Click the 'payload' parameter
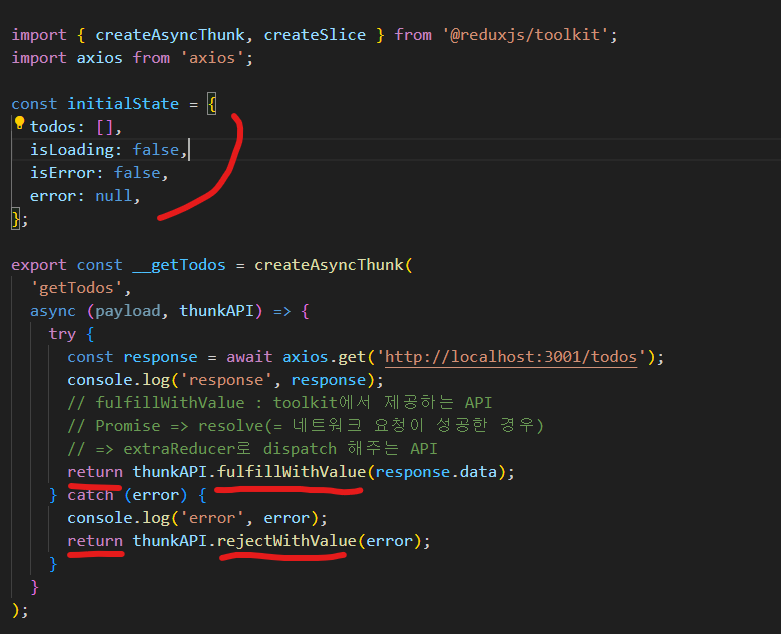The image size is (781, 634). pos(128,311)
